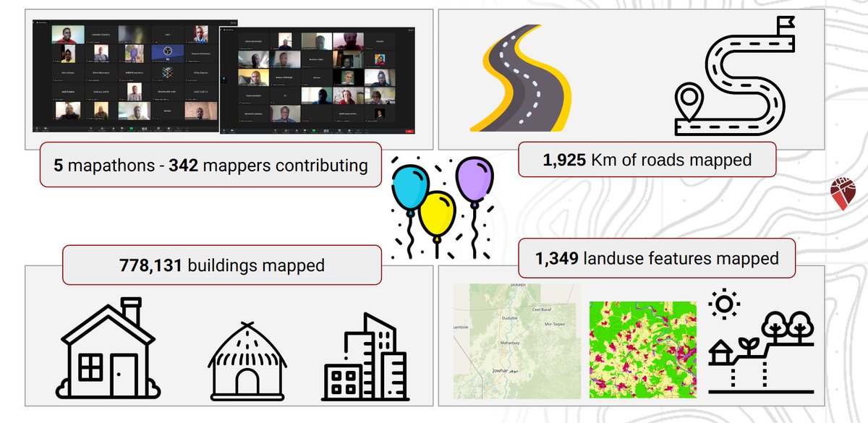
Task: Open the right Zoom meeting gallery screenshot
Action: click(318, 82)
